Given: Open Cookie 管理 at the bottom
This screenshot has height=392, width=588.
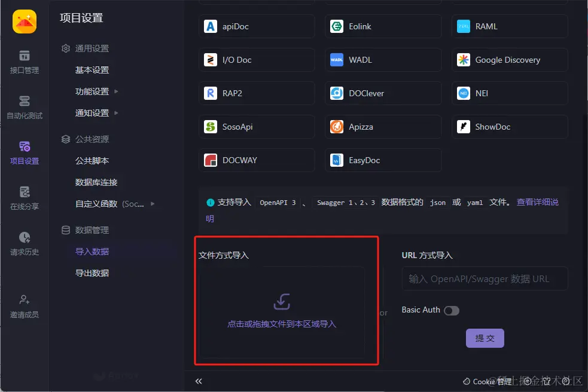Looking at the screenshot, I should 488,381.
